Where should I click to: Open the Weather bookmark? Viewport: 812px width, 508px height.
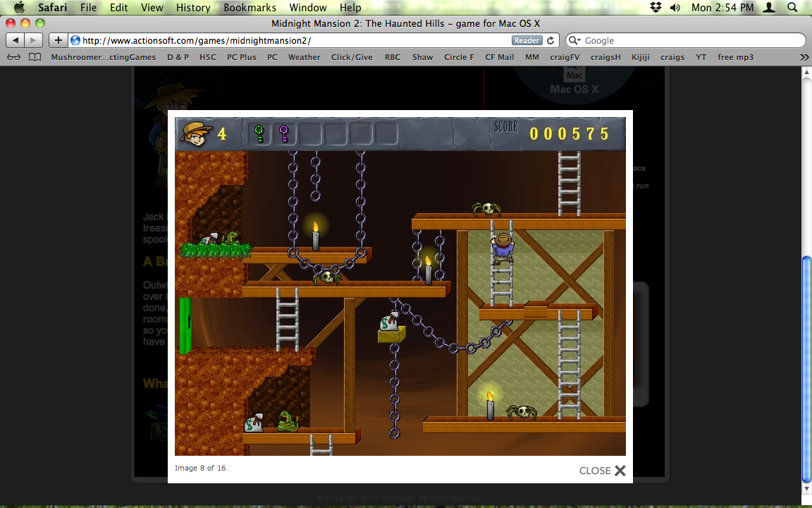[x=304, y=57]
